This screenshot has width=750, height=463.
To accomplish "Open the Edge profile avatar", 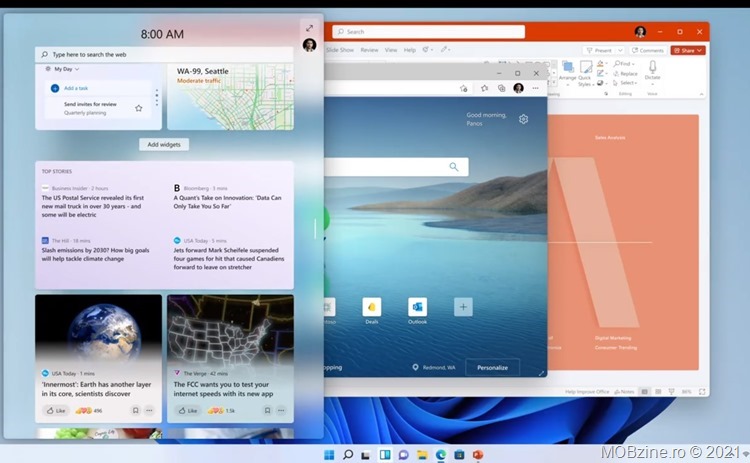I will [518, 88].
